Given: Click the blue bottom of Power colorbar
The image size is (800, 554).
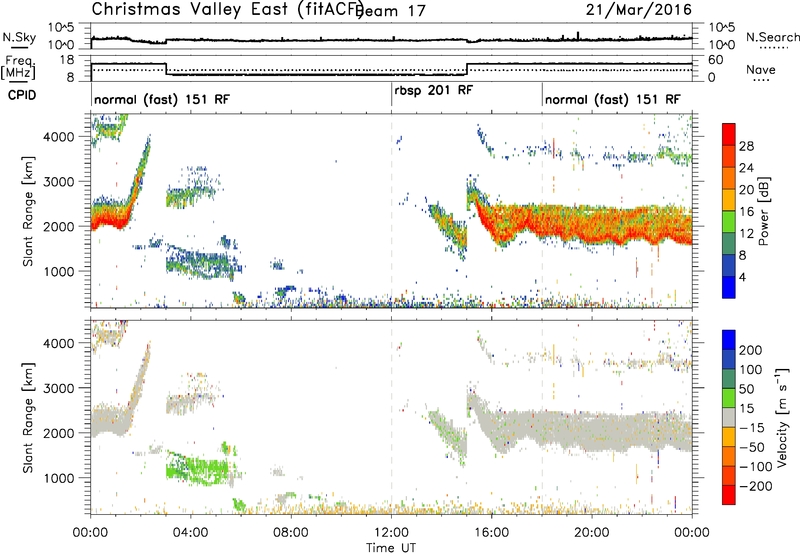Looking at the screenshot, I should pos(729,287).
